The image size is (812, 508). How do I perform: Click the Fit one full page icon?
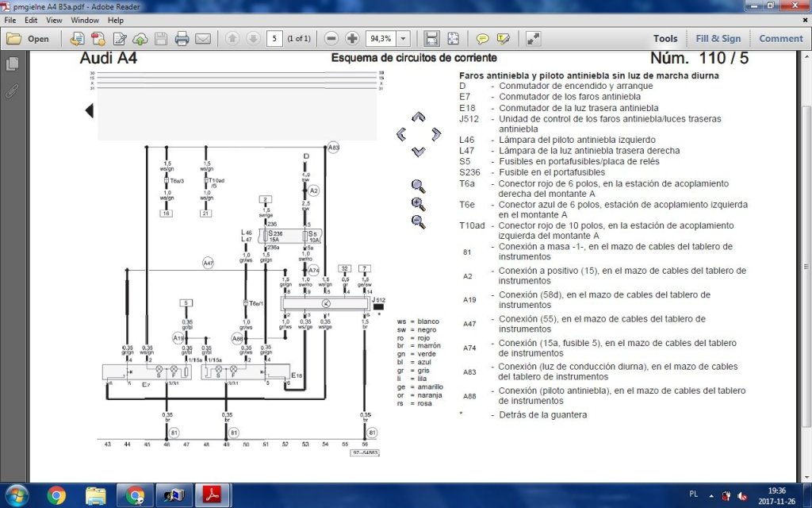[x=453, y=39]
